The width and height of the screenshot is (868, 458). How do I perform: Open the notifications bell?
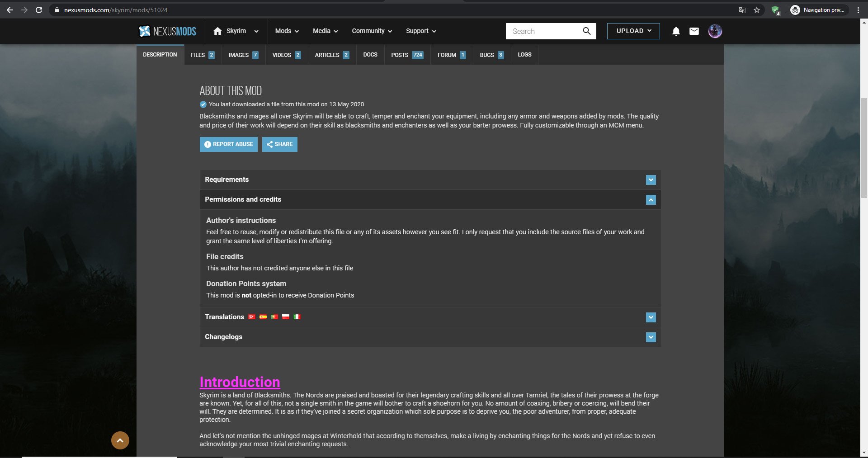676,31
